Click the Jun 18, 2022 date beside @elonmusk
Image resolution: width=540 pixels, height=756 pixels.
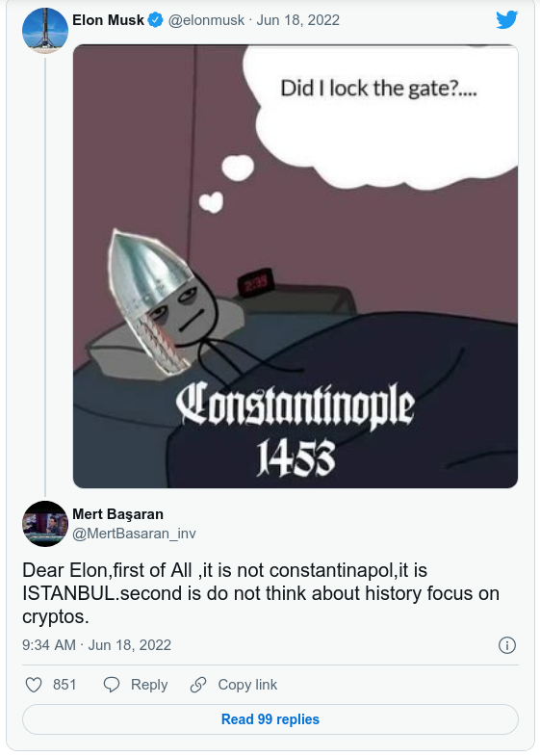297,20
